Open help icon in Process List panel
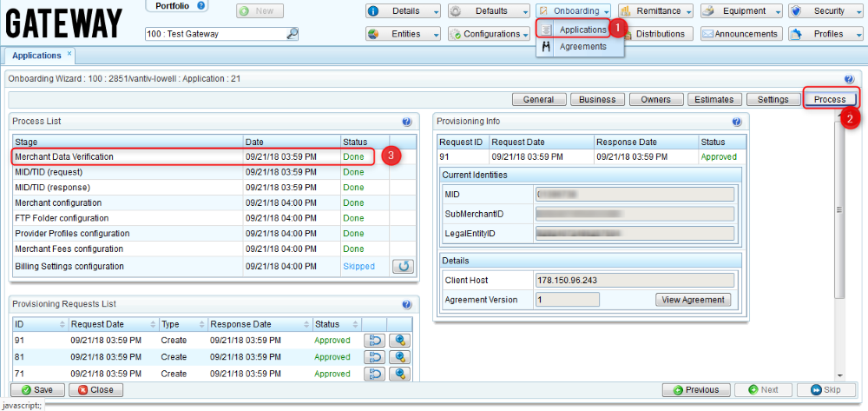This screenshot has width=868, height=411. [407, 122]
